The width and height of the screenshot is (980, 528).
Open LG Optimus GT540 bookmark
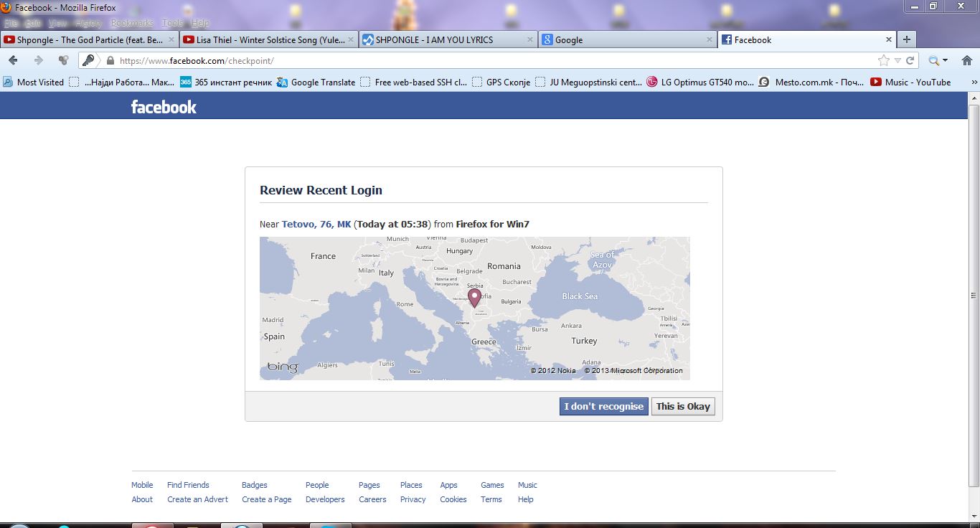click(x=700, y=82)
